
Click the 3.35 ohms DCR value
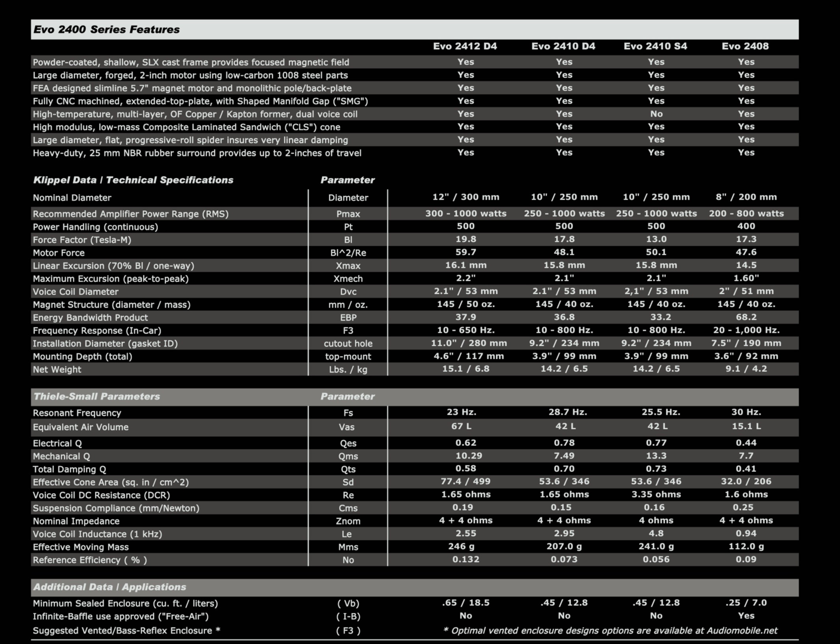point(656,494)
